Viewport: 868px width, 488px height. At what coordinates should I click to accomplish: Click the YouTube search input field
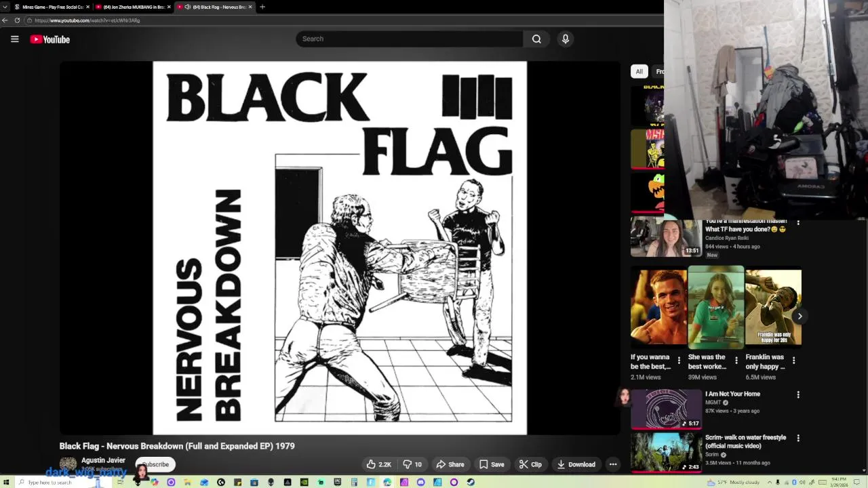click(409, 39)
